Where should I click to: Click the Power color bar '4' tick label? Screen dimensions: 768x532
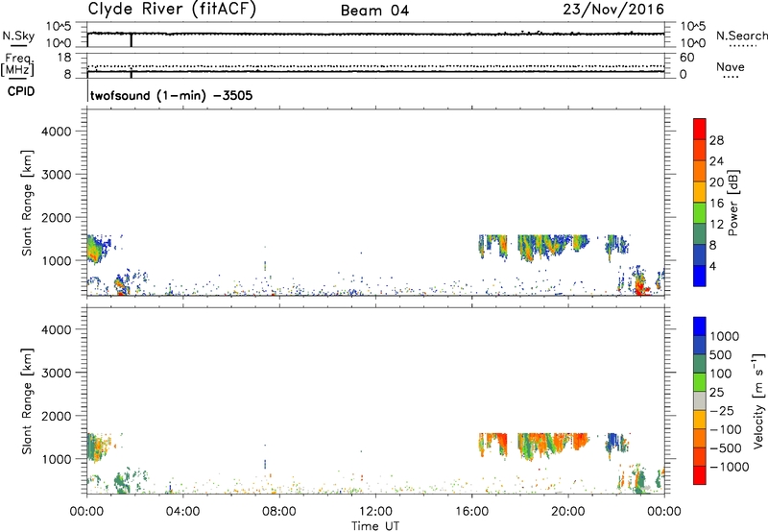(x=712, y=266)
